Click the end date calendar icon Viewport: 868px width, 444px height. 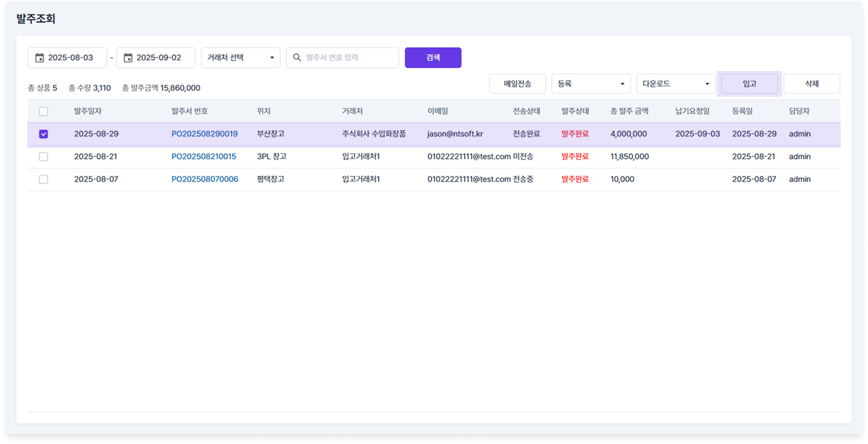pyautogui.click(x=128, y=58)
